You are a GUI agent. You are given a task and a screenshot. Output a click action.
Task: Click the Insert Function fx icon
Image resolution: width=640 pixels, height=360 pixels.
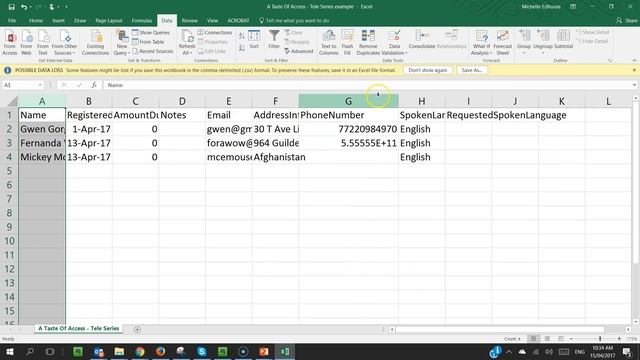94,85
